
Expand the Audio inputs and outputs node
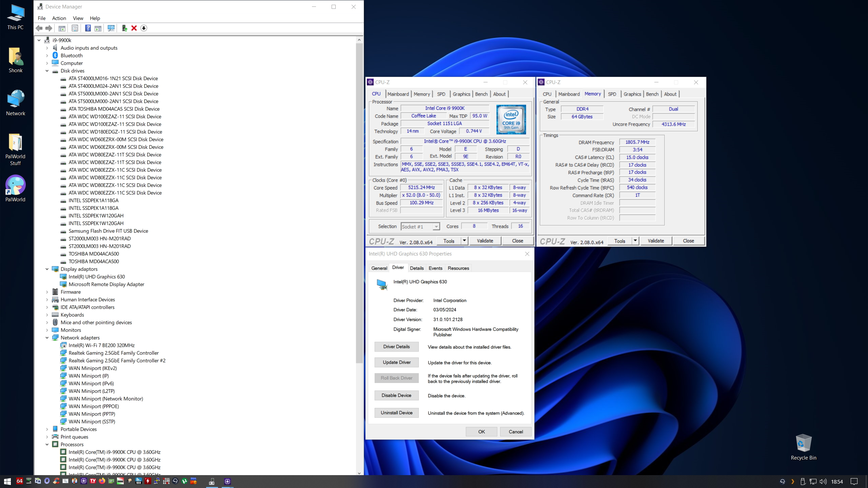(x=47, y=48)
